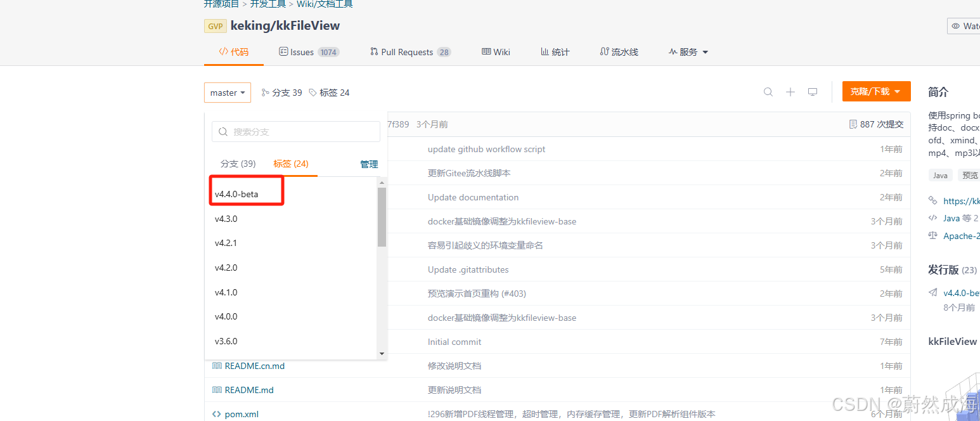Screen dimensions: 980x421
Task: Open commit 'Initial commit'
Action: pos(455,342)
